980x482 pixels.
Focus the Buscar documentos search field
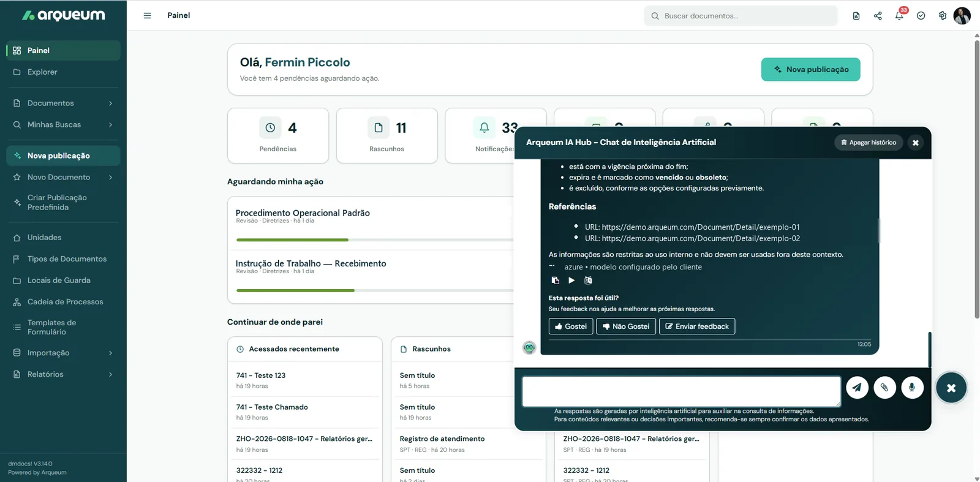741,16
